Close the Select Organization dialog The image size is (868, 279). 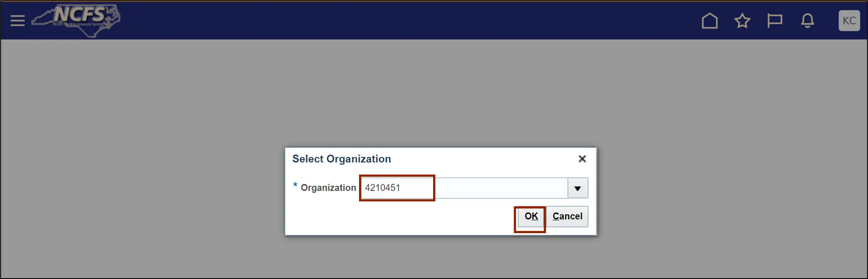click(x=582, y=159)
